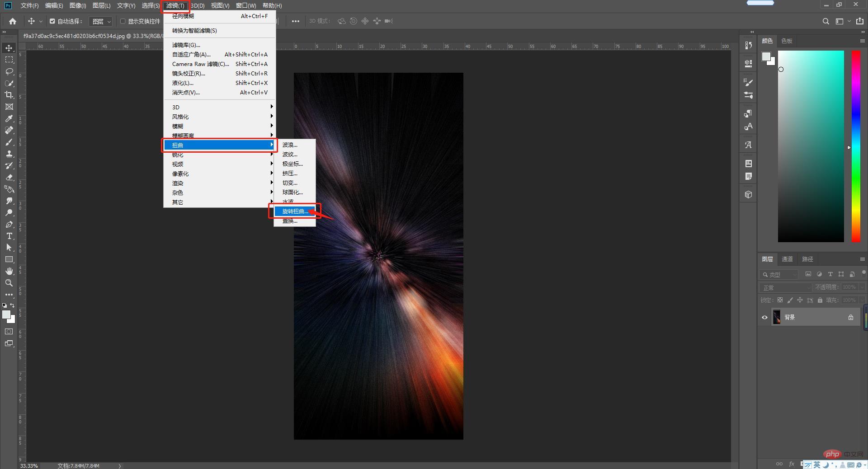Select the Move tool in the left toolbar

coord(9,48)
